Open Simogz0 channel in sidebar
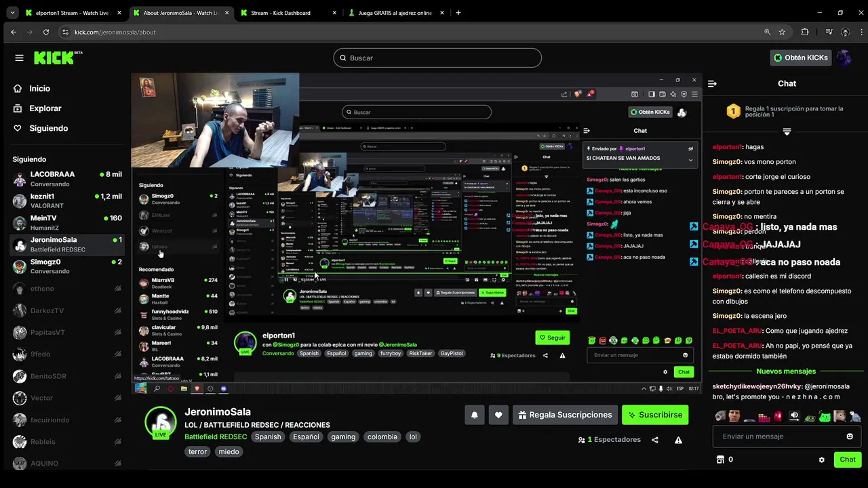868x488 pixels. [x=66, y=266]
